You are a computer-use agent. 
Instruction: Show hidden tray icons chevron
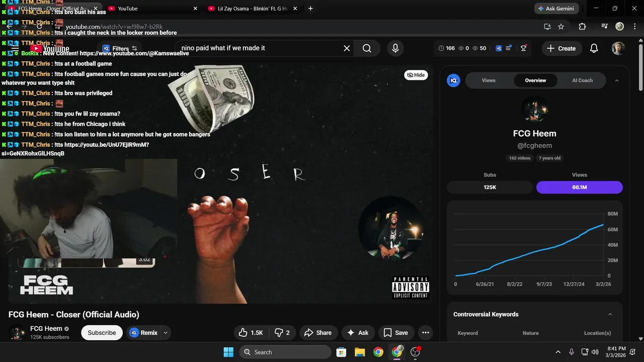557,352
